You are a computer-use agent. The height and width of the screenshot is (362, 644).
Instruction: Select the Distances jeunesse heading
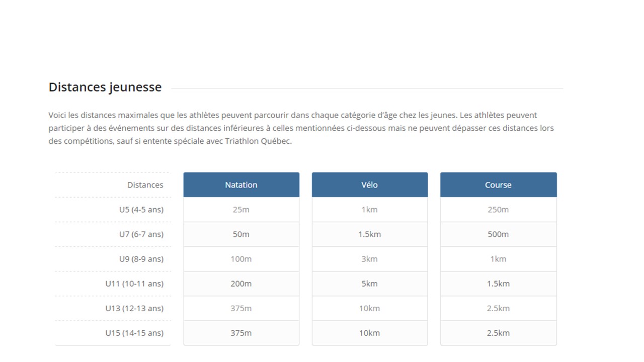coord(105,87)
